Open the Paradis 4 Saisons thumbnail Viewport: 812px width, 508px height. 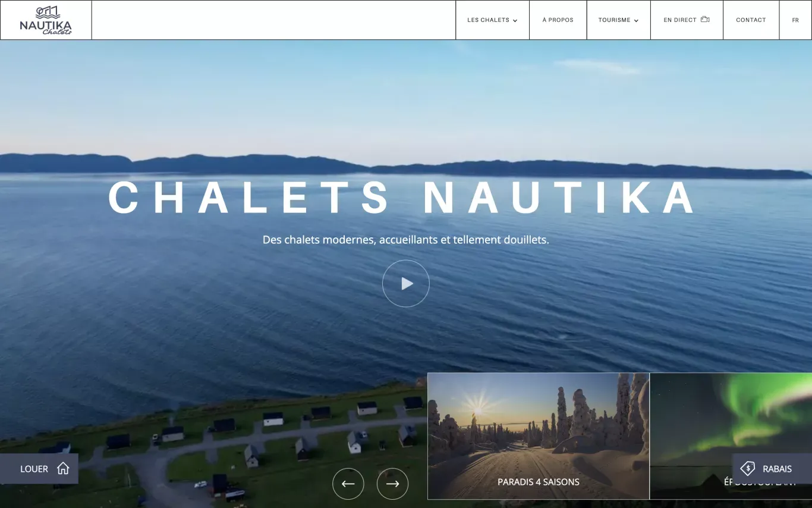coord(539,436)
